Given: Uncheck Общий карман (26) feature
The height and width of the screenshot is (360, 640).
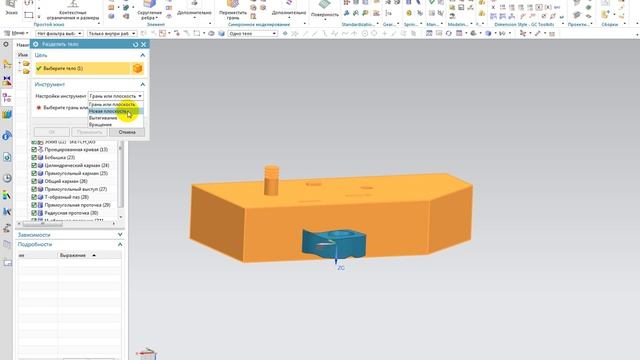Looking at the screenshot, I should [34, 181].
